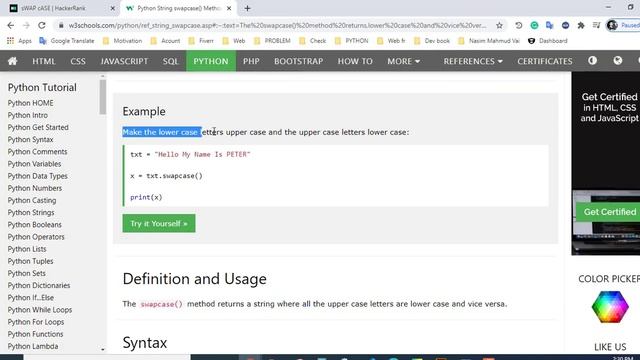640x360 pixels.
Task: Expand the REFERENCES dropdown menu
Action: (x=473, y=61)
